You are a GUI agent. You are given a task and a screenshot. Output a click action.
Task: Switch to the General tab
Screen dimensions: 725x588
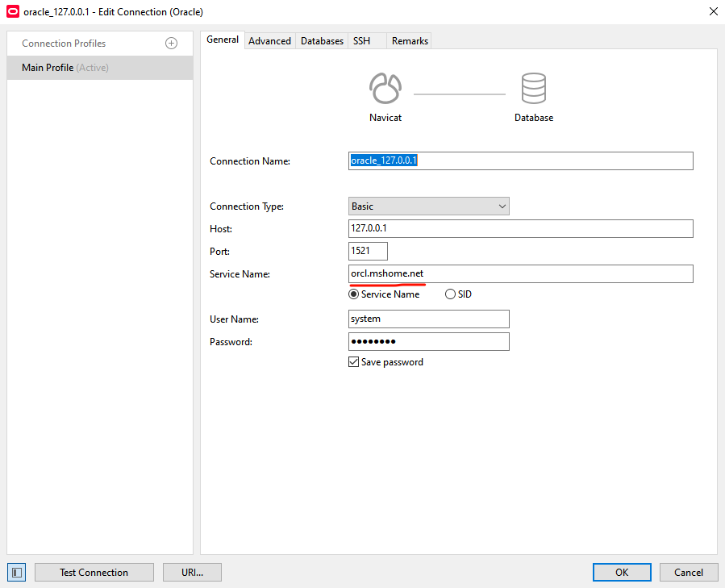223,40
